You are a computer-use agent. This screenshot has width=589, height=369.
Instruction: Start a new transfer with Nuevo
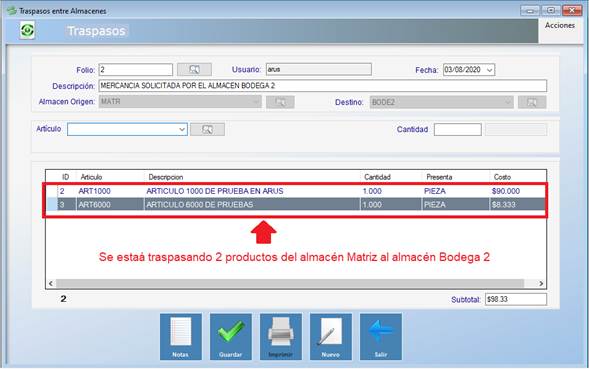point(331,337)
